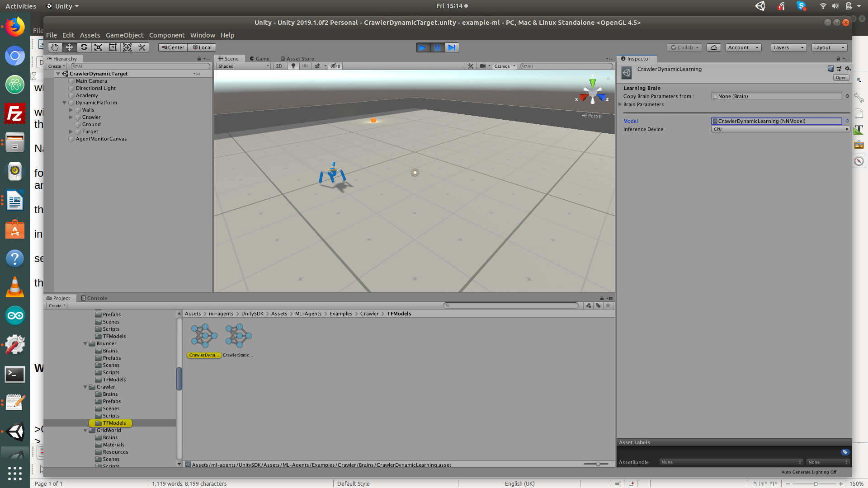Select the Scale tool in the toolbar
868x488 pixels.
coord(98,47)
